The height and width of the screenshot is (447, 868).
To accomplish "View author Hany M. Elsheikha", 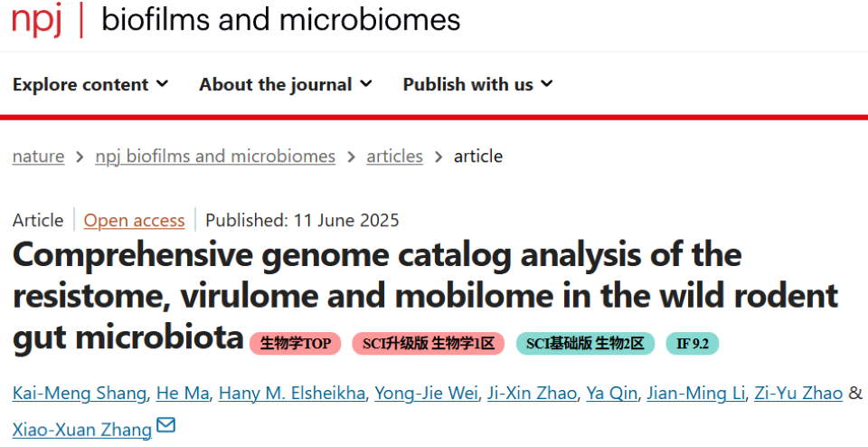I will (x=295, y=393).
